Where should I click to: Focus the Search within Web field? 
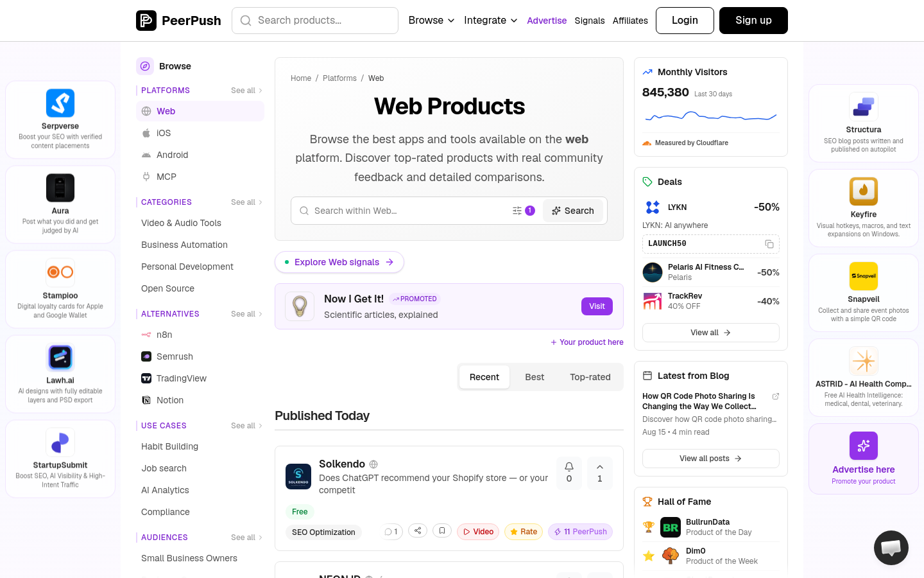[x=411, y=211]
